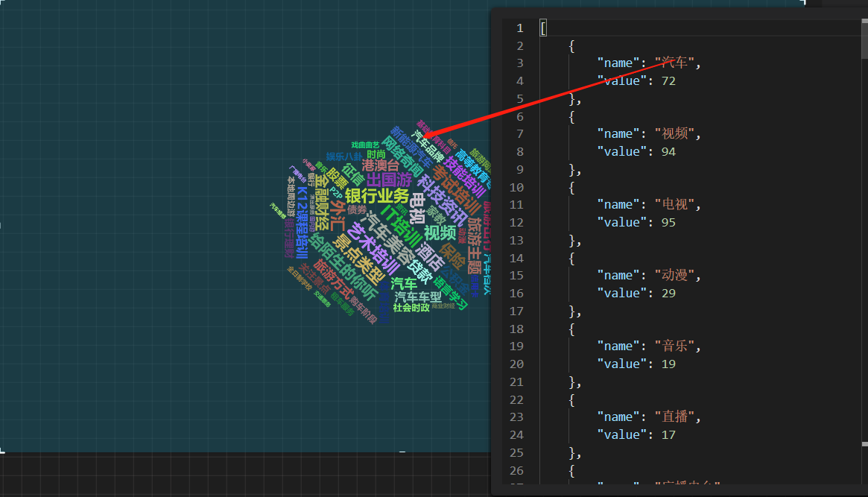Click the word 出国游 in word cloud
This screenshot has height=497, width=868.
(389, 180)
